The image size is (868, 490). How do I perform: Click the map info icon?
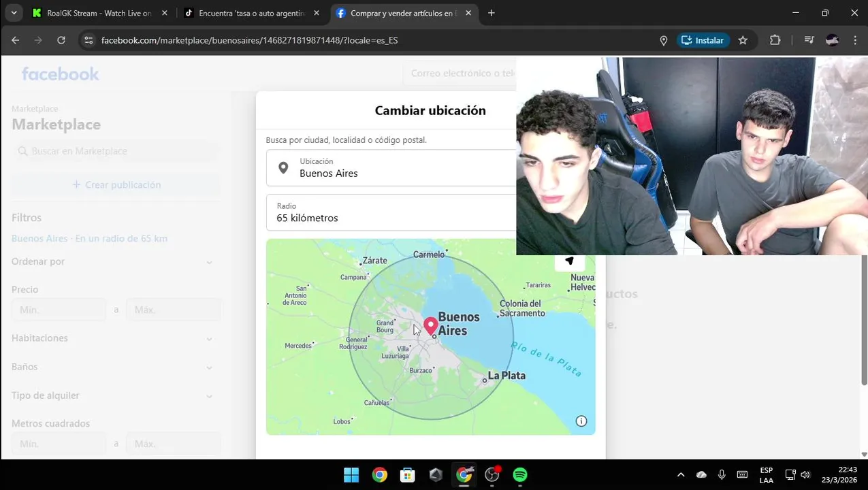coord(581,421)
